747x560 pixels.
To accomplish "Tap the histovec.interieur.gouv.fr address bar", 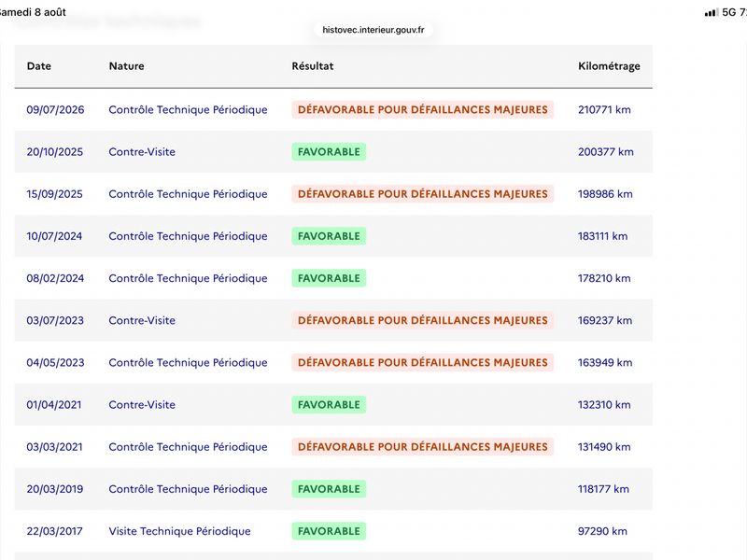I will click(373, 30).
